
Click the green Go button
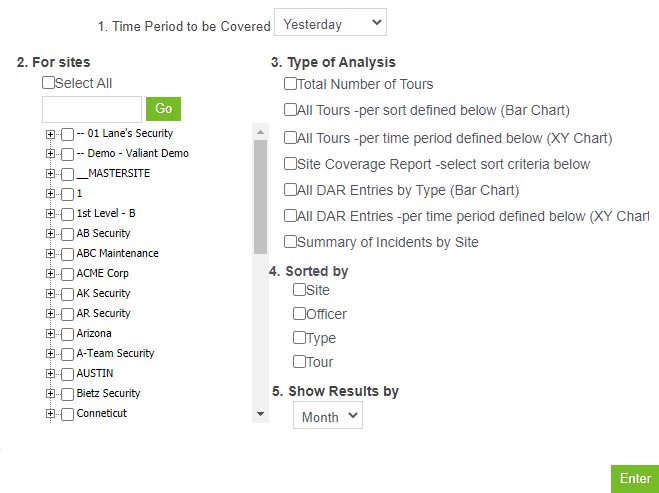tap(163, 108)
